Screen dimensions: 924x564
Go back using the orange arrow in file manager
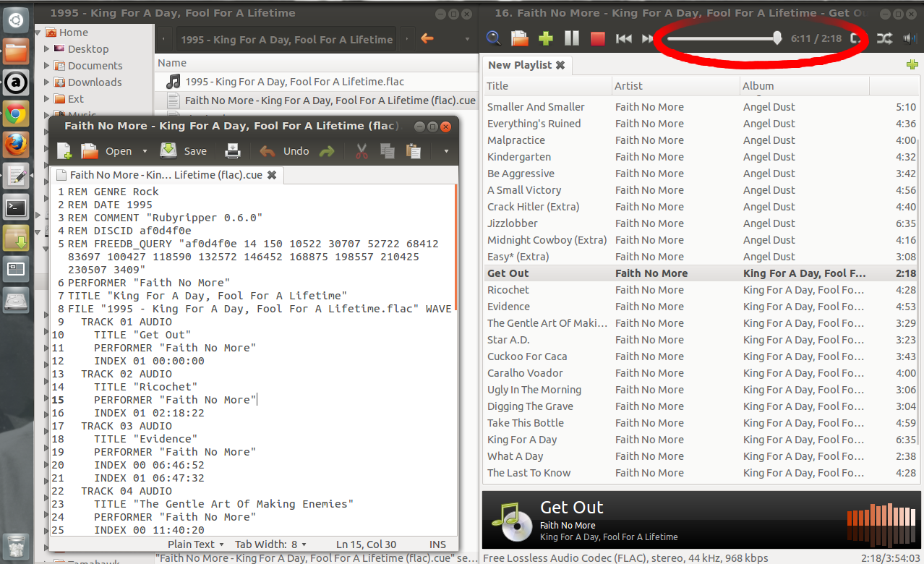[427, 38]
